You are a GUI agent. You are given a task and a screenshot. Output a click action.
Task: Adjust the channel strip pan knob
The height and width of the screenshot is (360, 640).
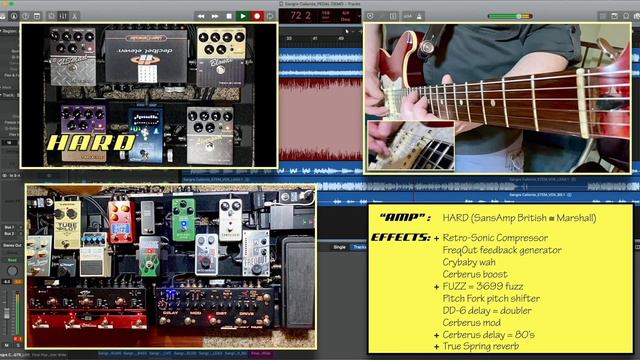tap(12, 270)
